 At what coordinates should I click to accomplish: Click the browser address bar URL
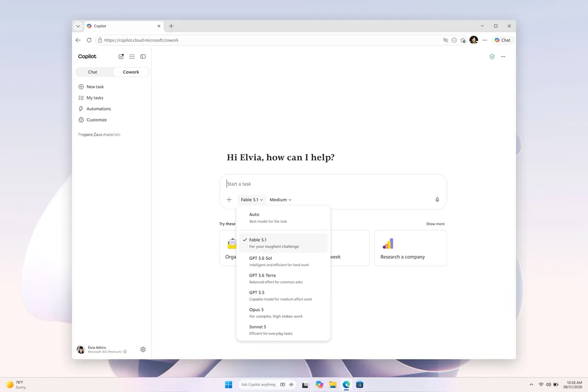(x=141, y=40)
